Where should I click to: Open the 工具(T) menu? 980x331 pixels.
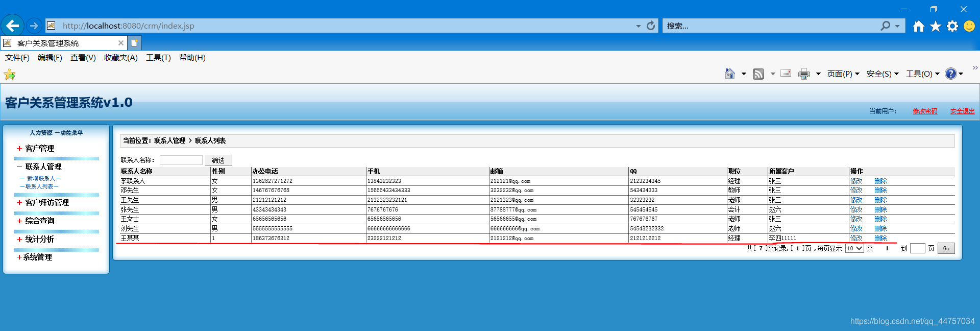[x=158, y=58]
